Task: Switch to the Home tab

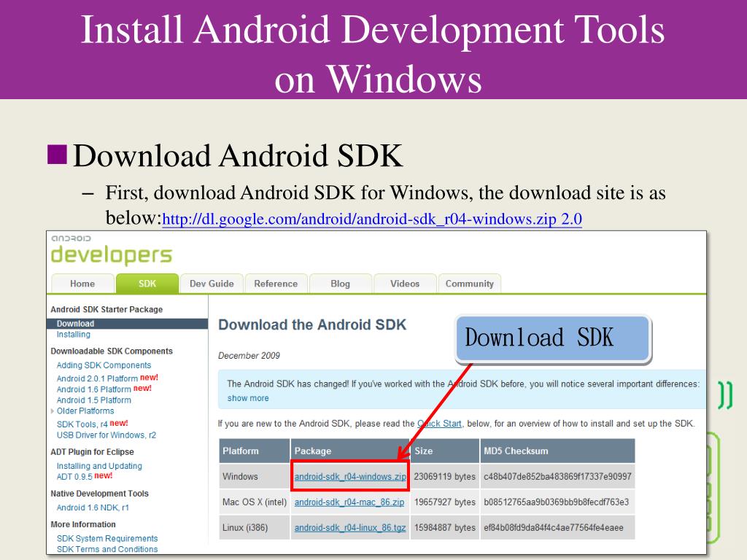Action: pos(82,284)
